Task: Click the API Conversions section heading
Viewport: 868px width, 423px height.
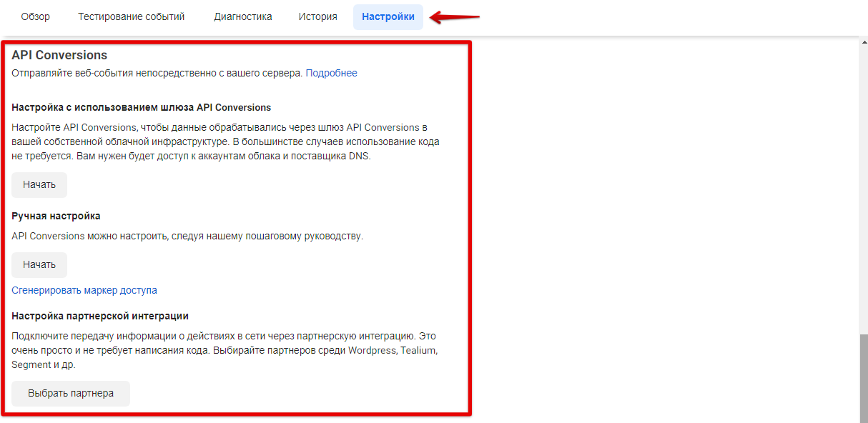Action: point(59,55)
